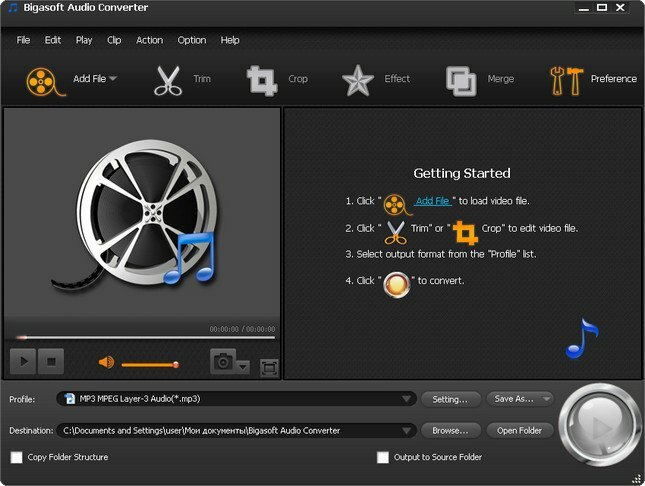Mute audio using the speaker icon
The image size is (645, 486).
coord(106,363)
